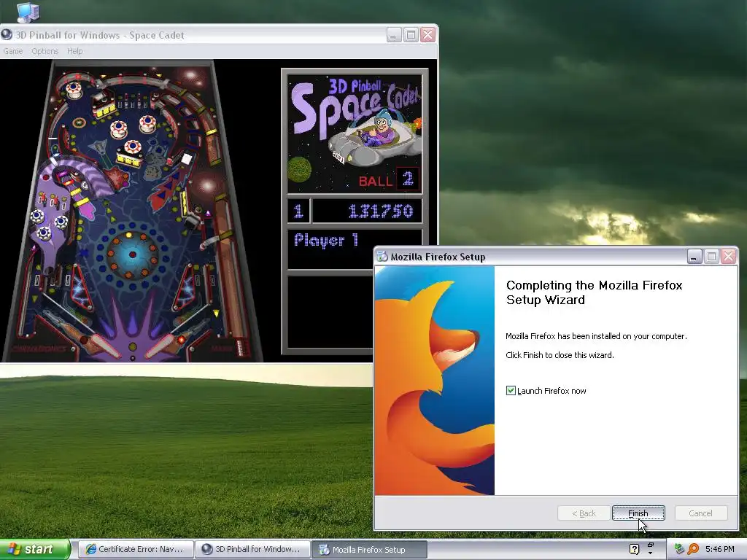Click the desktop computer icon above Pinball window
The width and height of the screenshot is (747, 560).
click(x=28, y=12)
